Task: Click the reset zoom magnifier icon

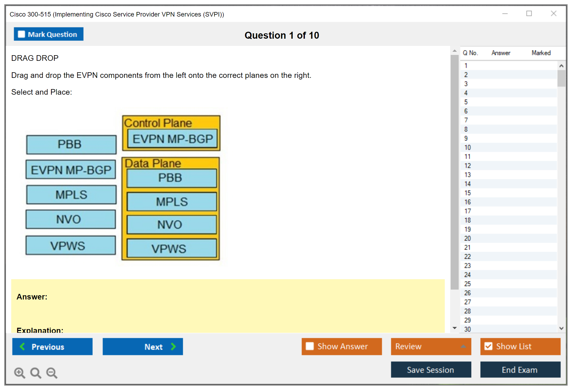Action: [x=36, y=373]
